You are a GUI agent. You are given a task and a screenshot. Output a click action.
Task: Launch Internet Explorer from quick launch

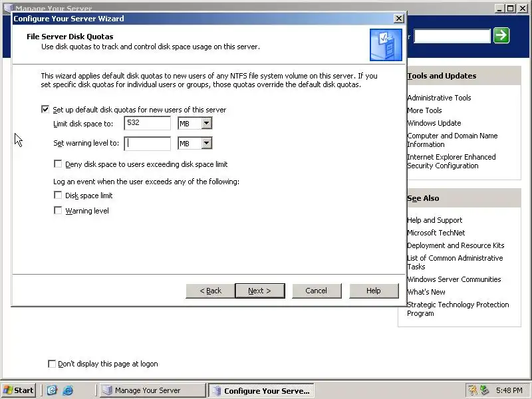coord(68,390)
